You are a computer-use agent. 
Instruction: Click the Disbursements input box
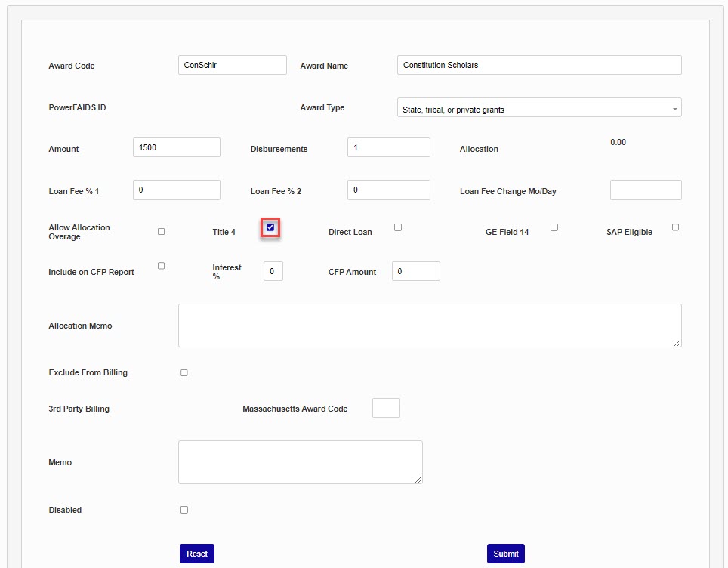pyautogui.click(x=388, y=147)
